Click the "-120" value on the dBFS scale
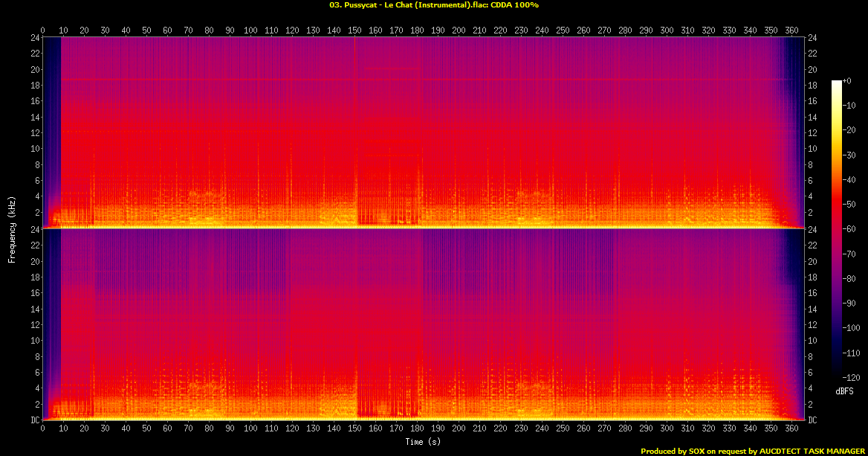This screenshot has width=868, height=456. tap(852, 377)
